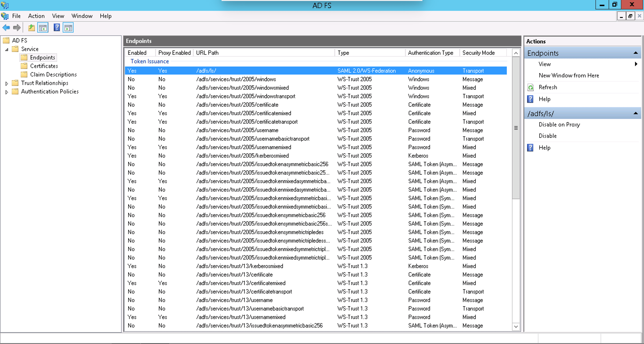Sort by Security Mode column header

483,53
